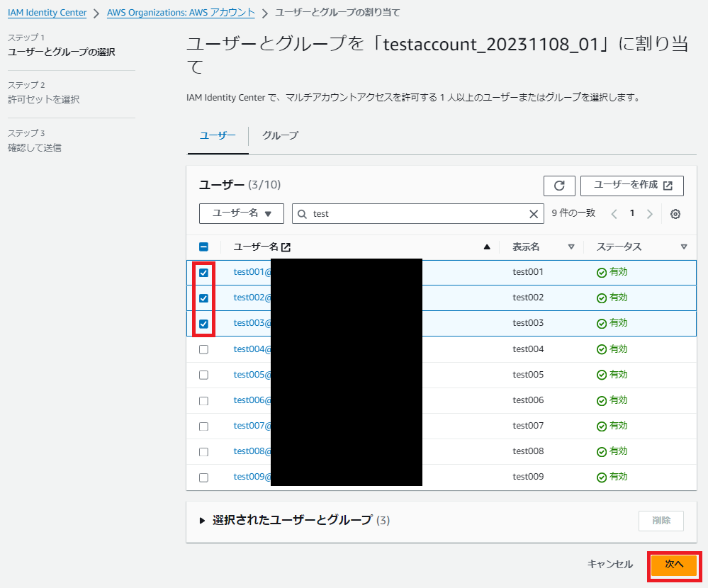Switch to the ユーザー tab
708x588 pixels.
(x=218, y=135)
